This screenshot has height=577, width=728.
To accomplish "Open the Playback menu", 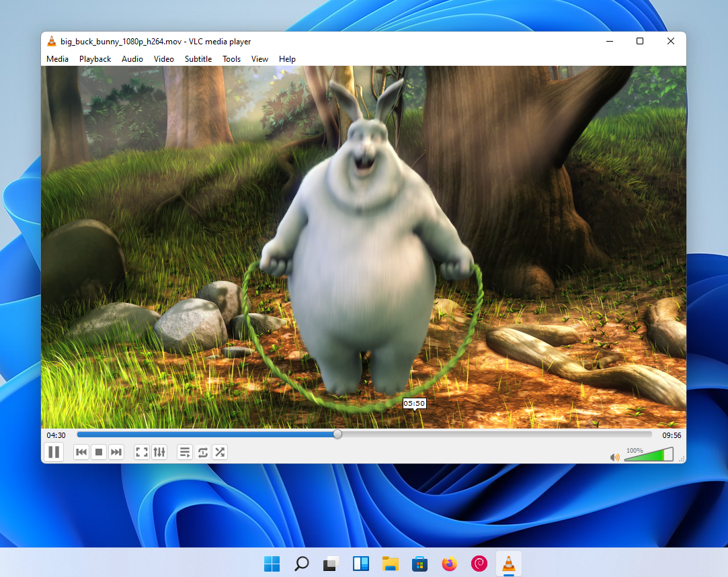I will (x=95, y=59).
